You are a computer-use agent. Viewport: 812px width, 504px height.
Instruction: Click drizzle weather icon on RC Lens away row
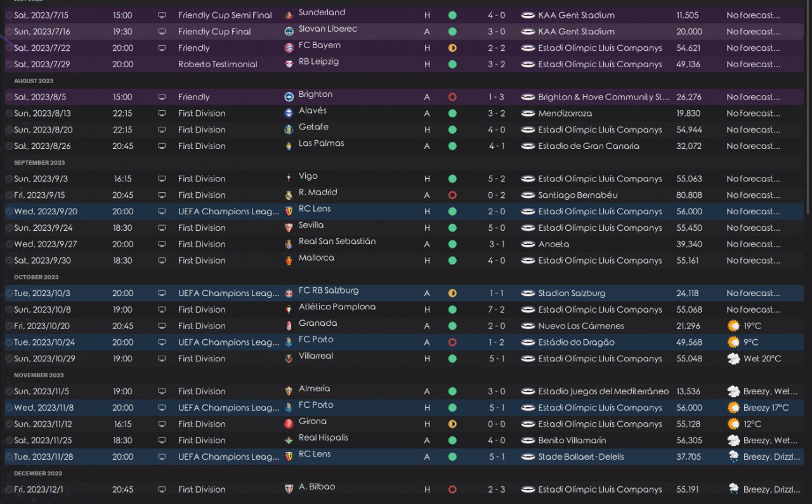coord(733,456)
